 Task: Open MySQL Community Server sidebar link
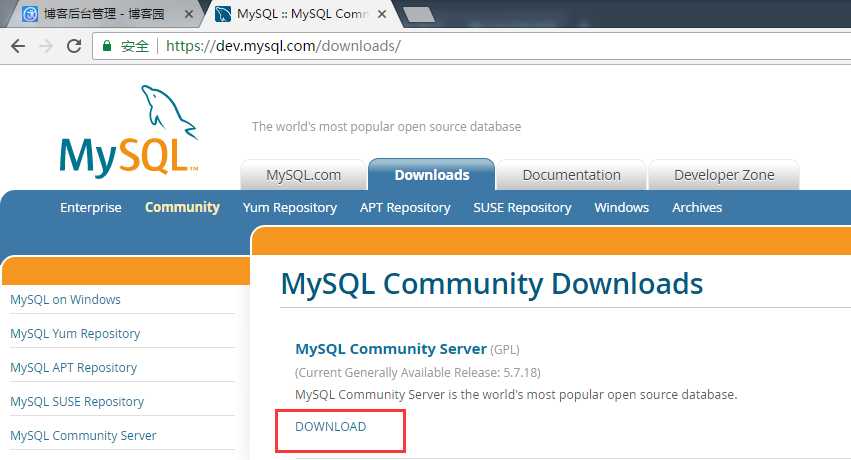[x=83, y=436]
